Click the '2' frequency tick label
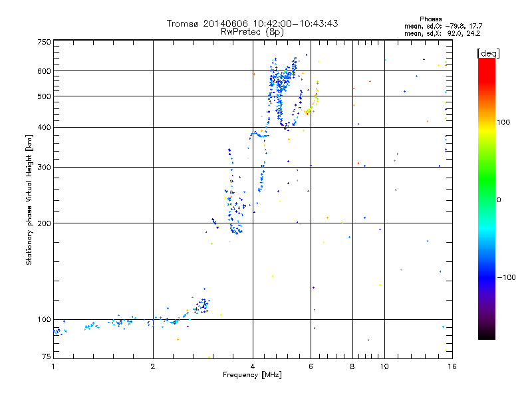 click(153, 366)
